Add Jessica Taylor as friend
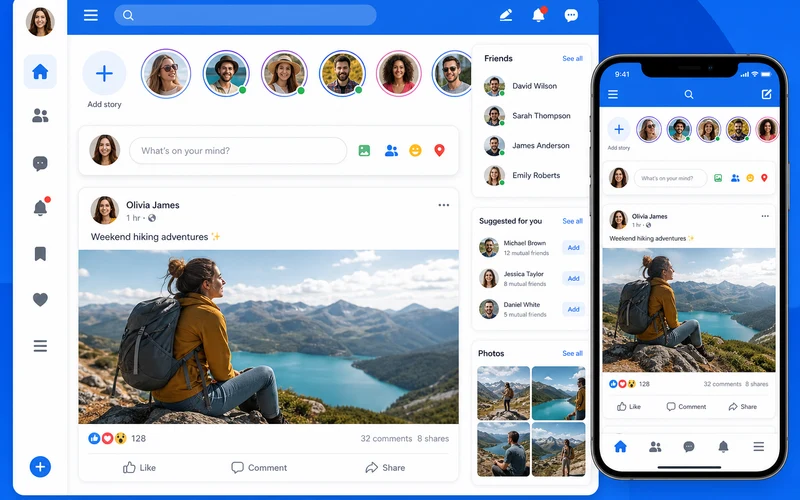Image resolution: width=800 pixels, height=500 pixels. coord(573,278)
